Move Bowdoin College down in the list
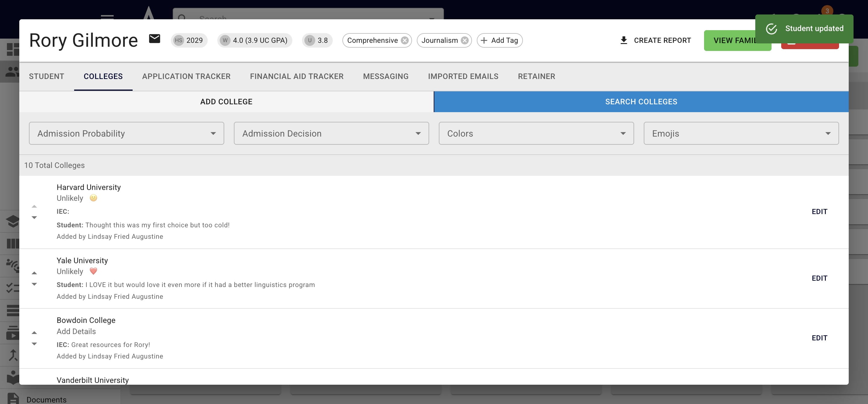The height and width of the screenshot is (404, 868). pos(34,344)
